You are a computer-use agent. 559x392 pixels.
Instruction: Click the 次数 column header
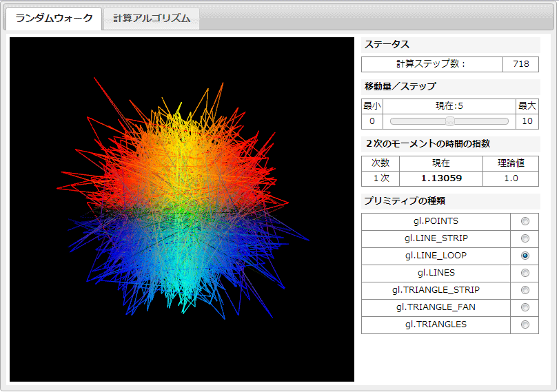380,163
